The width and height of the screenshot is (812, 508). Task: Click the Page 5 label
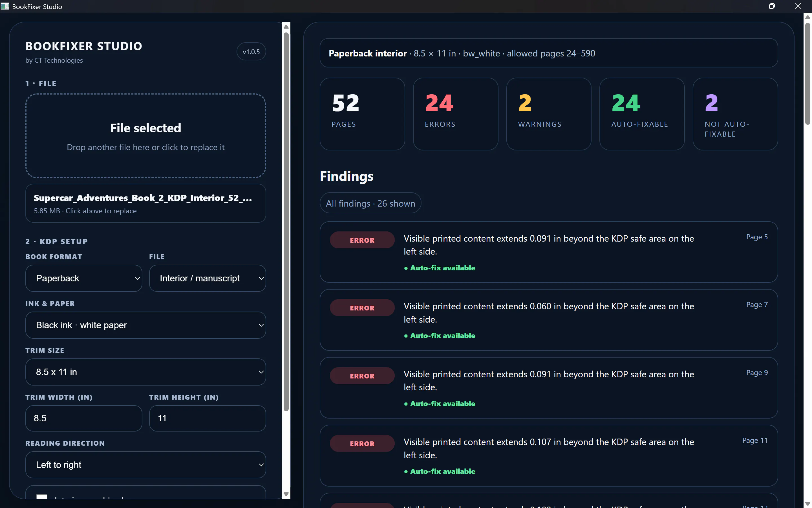pyautogui.click(x=757, y=237)
